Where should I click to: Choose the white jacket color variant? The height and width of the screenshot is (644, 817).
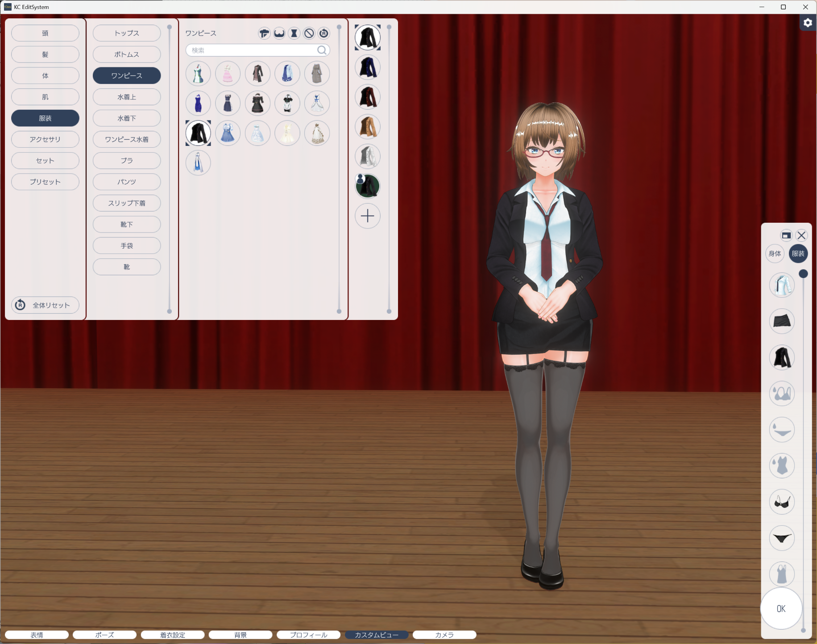[368, 157]
